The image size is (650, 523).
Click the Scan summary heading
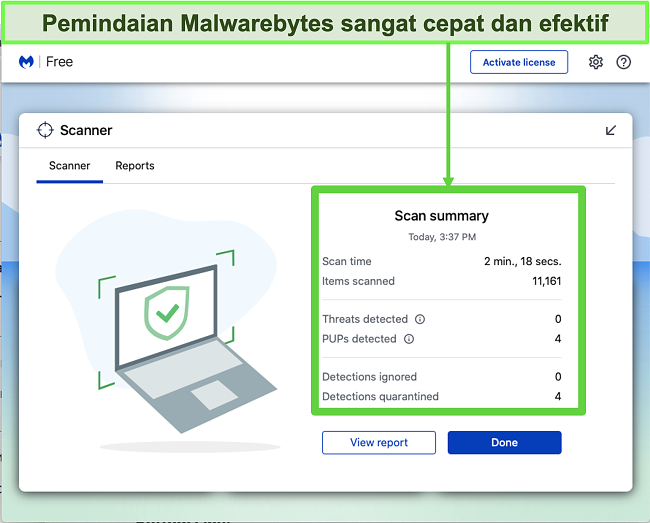441,216
